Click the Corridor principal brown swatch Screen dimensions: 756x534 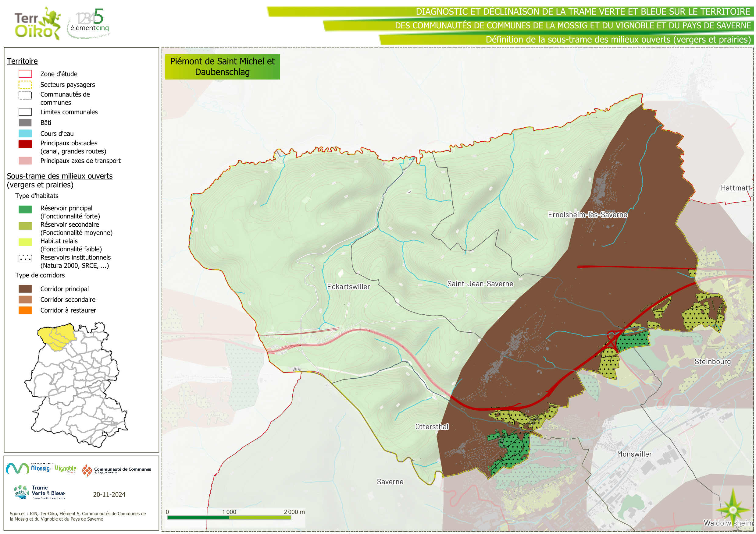pos(25,289)
